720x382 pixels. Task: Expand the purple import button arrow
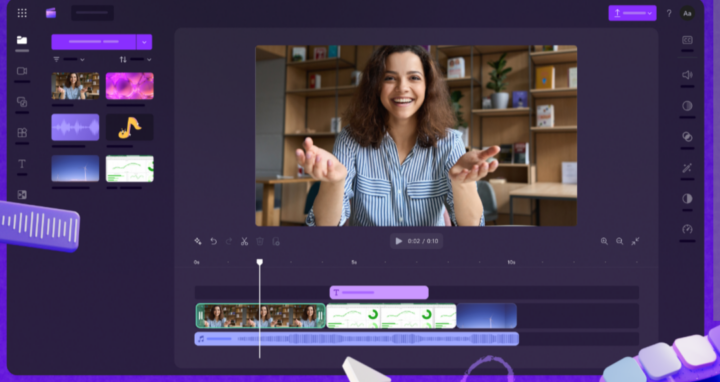click(144, 42)
